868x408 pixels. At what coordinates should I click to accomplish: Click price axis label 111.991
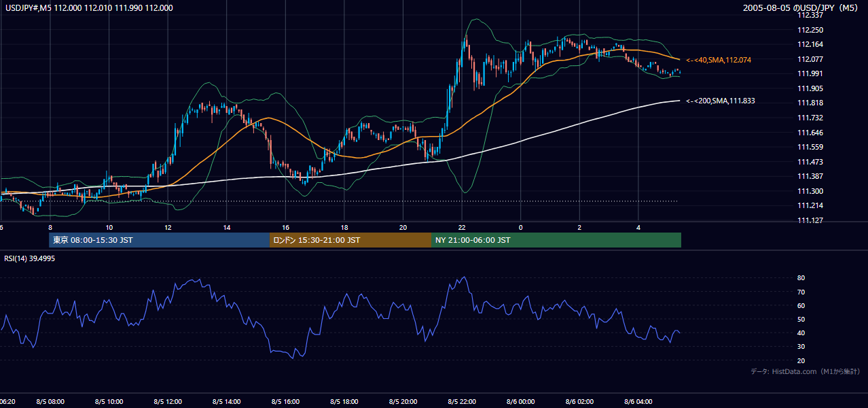pyautogui.click(x=811, y=74)
